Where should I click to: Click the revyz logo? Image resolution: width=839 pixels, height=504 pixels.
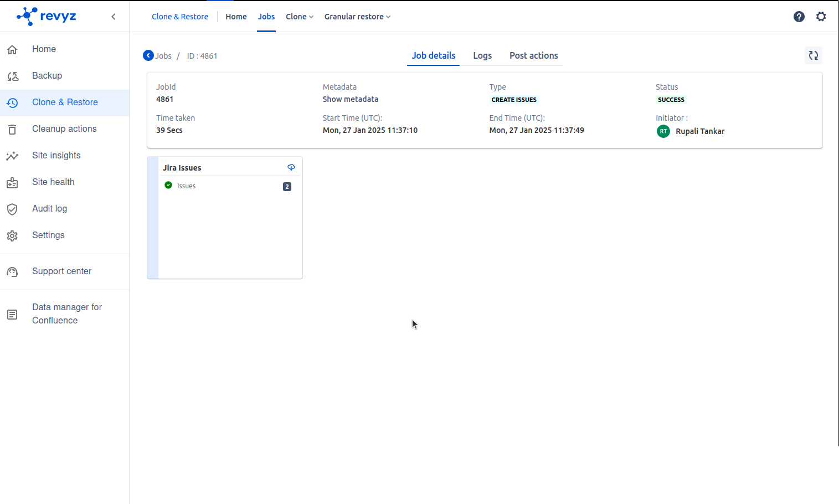(x=47, y=16)
